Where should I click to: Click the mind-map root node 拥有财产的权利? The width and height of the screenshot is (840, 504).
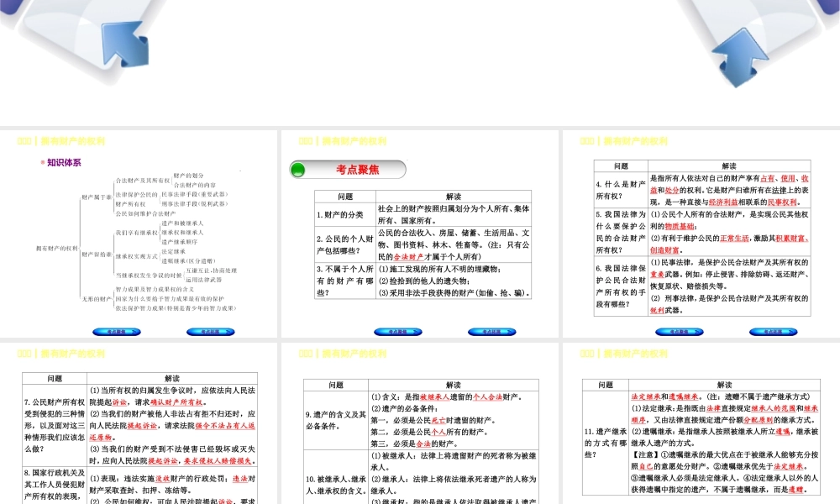(x=57, y=249)
